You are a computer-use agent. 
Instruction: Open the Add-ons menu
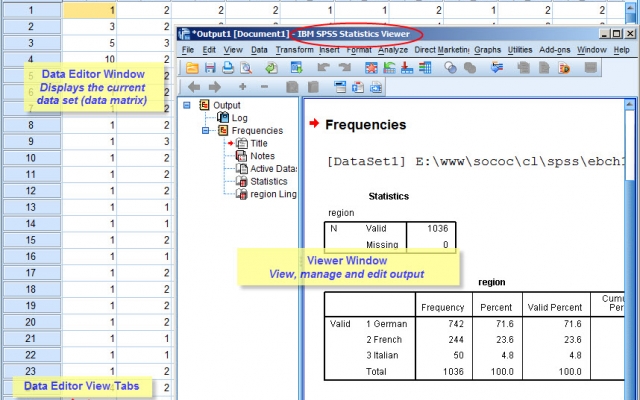[555, 50]
